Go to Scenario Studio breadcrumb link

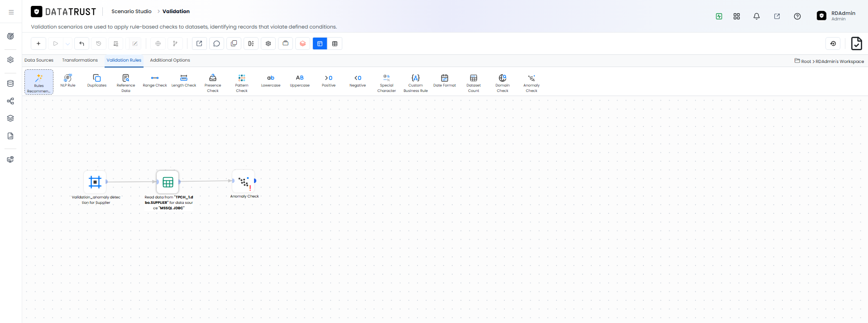[x=131, y=11]
